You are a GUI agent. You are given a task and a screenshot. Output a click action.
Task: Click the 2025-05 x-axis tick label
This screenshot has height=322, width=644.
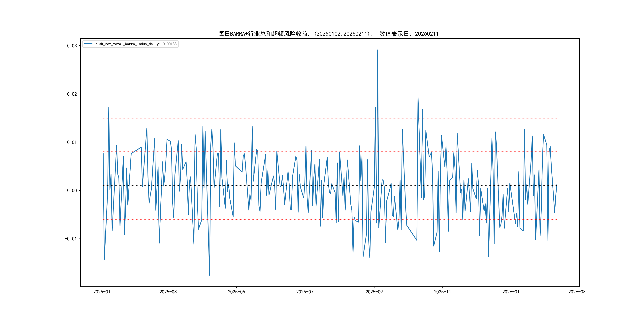tap(236, 292)
